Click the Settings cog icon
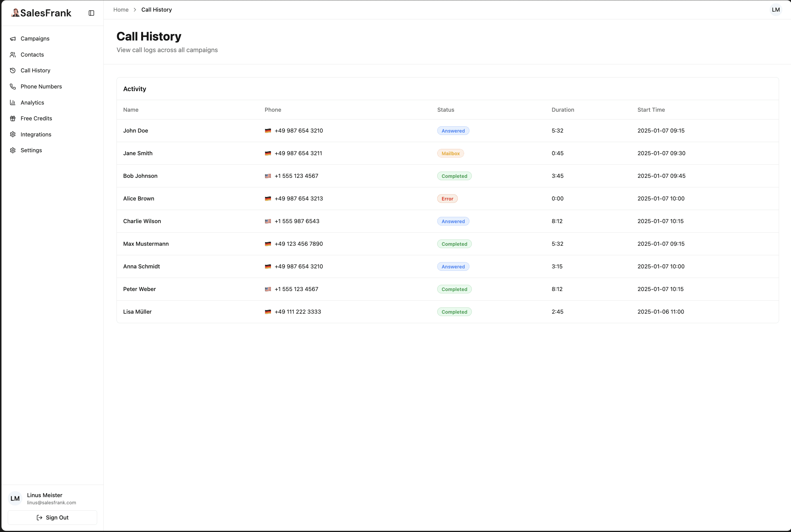 coord(13,150)
